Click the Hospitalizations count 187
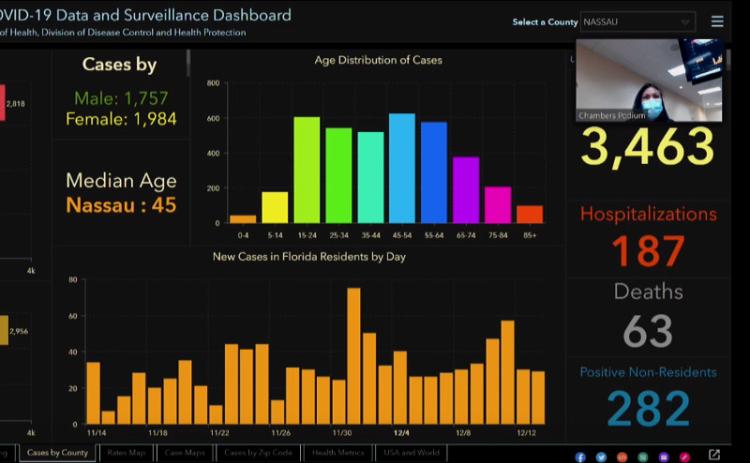 [648, 251]
